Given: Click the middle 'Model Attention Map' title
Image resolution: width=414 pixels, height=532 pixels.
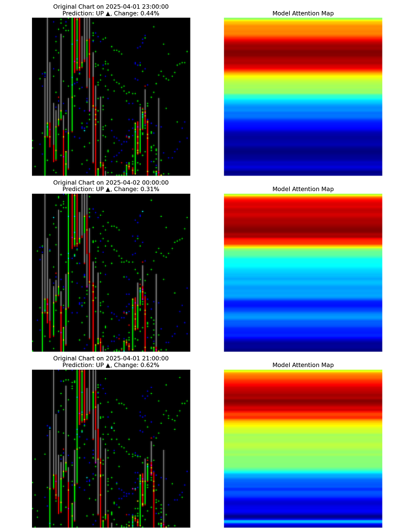Looking at the screenshot, I should [303, 189].
